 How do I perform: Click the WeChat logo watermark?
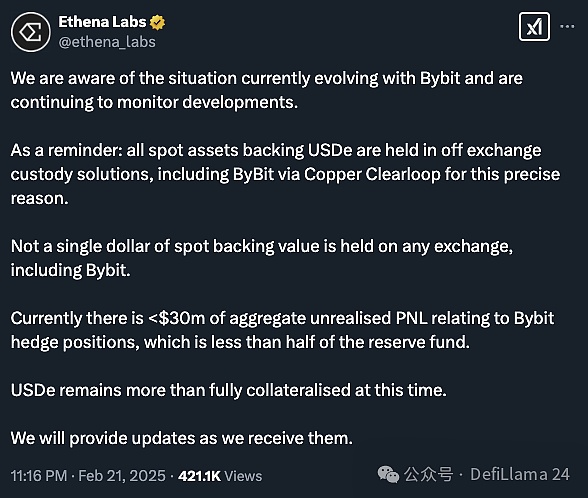point(388,474)
